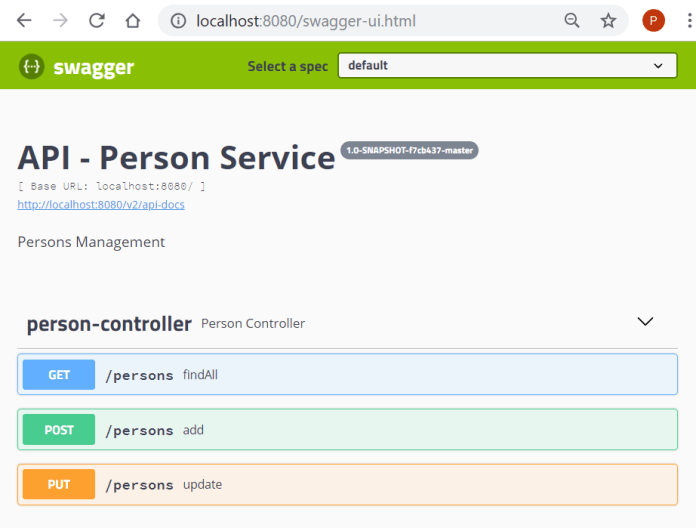
Task: Click the swagger logo icon
Action: tap(32, 67)
